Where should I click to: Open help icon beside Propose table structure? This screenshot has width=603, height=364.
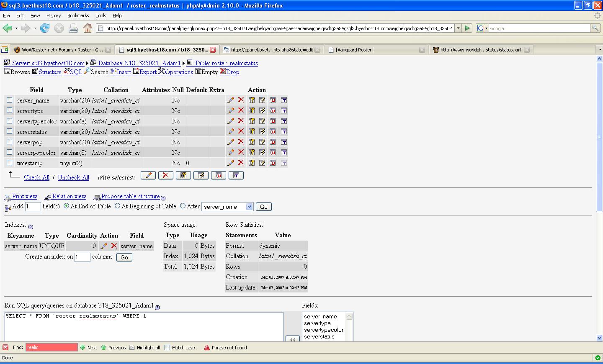(x=163, y=198)
